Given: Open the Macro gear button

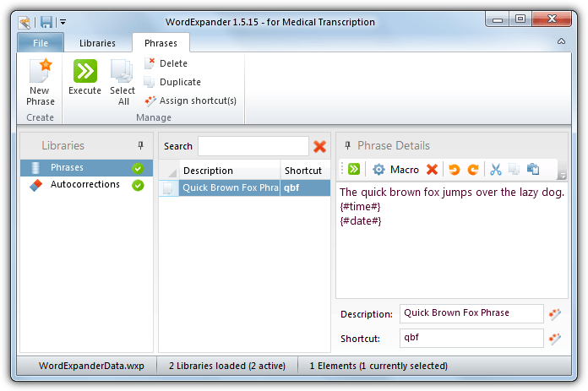Looking at the screenshot, I should (x=395, y=170).
